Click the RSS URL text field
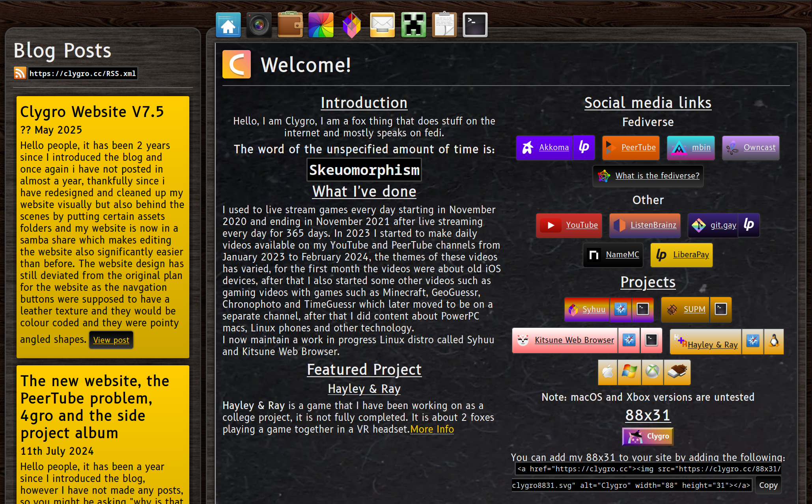Viewport: 812px width, 504px height. coord(82,73)
